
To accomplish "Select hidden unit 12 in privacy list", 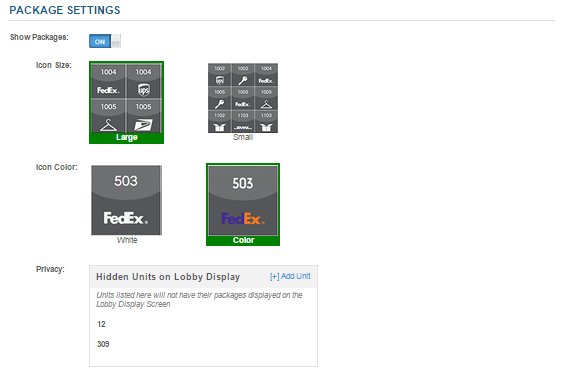I will 101,324.
